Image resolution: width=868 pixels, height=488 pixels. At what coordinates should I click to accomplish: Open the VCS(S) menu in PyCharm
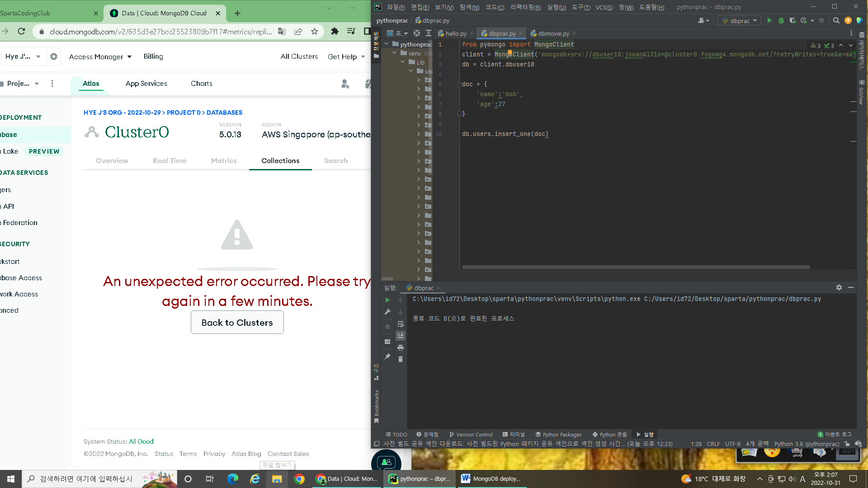tap(604, 7)
